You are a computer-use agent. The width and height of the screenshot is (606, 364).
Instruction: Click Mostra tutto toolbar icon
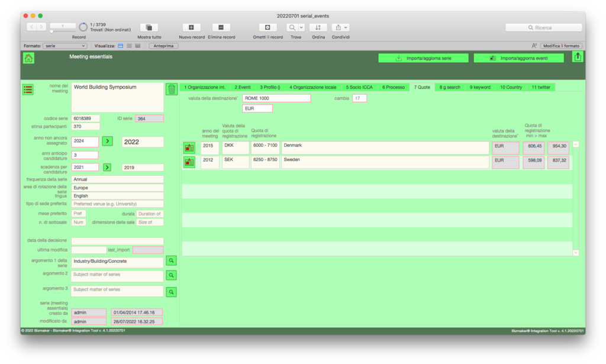point(149,27)
